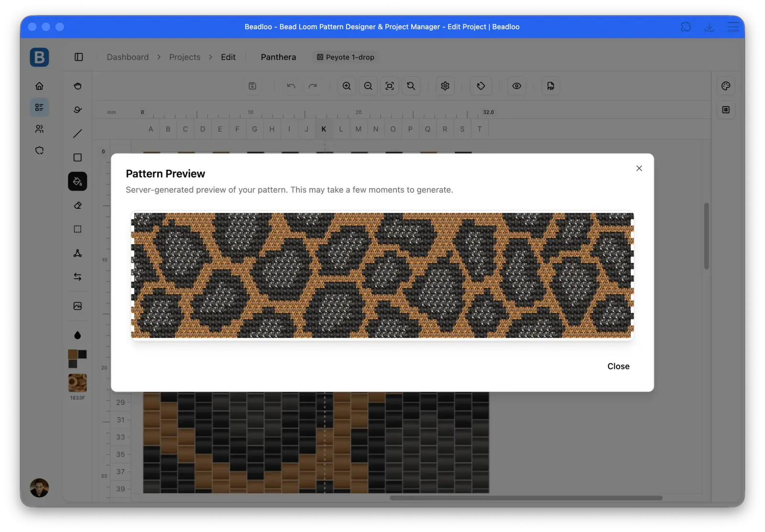Image resolution: width=765 pixels, height=532 pixels.
Task: Toggle the Preview eye icon
Action: point(517,86)
